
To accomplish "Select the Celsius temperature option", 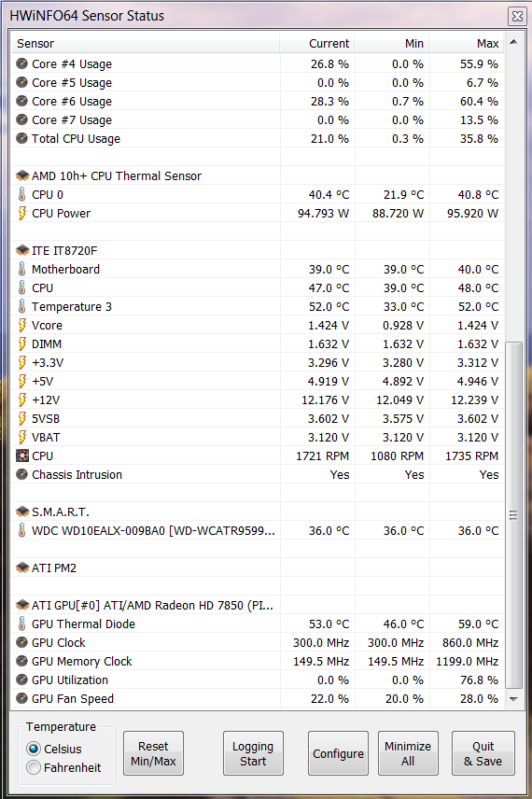I will [34, 749].
